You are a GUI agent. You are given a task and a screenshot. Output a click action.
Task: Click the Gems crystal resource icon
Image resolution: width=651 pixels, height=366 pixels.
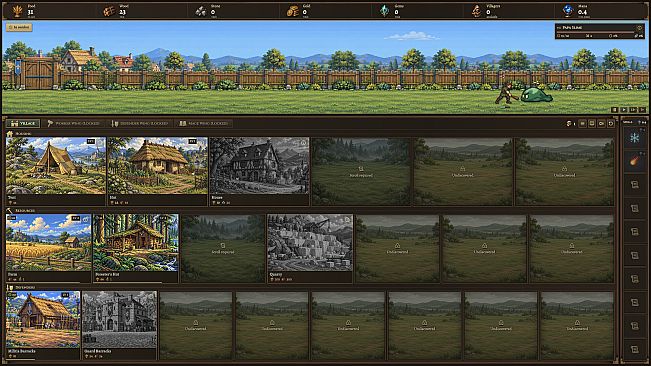(x=384, y=11)
